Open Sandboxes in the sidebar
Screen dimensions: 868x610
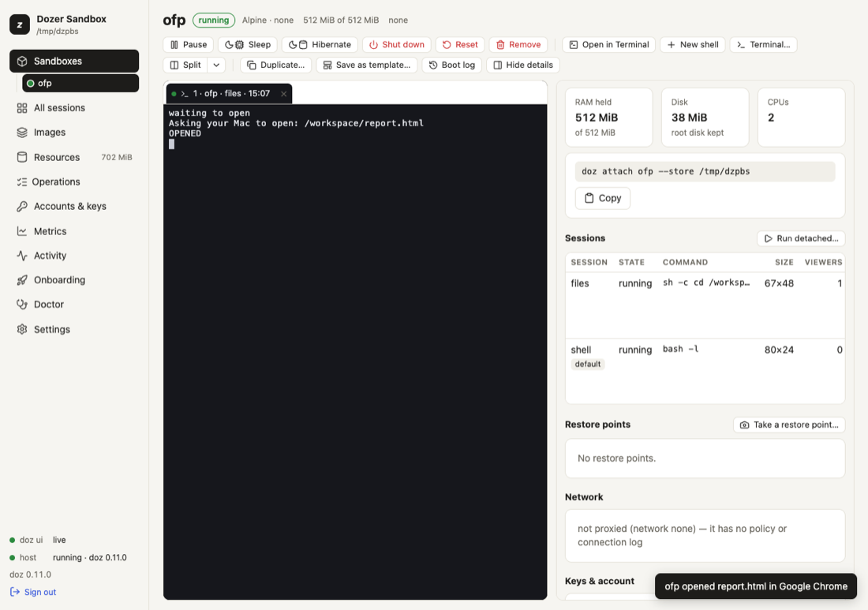(x=74, y=61)
